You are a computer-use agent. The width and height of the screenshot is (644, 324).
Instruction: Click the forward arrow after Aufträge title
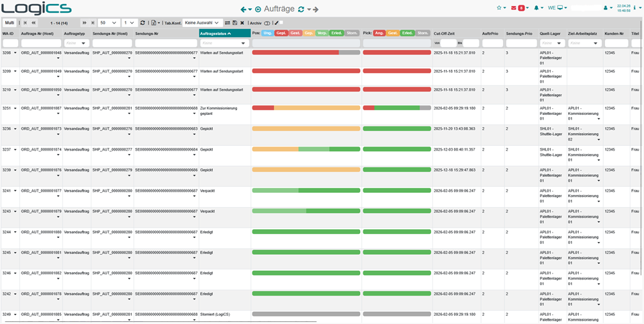point(316,9)
